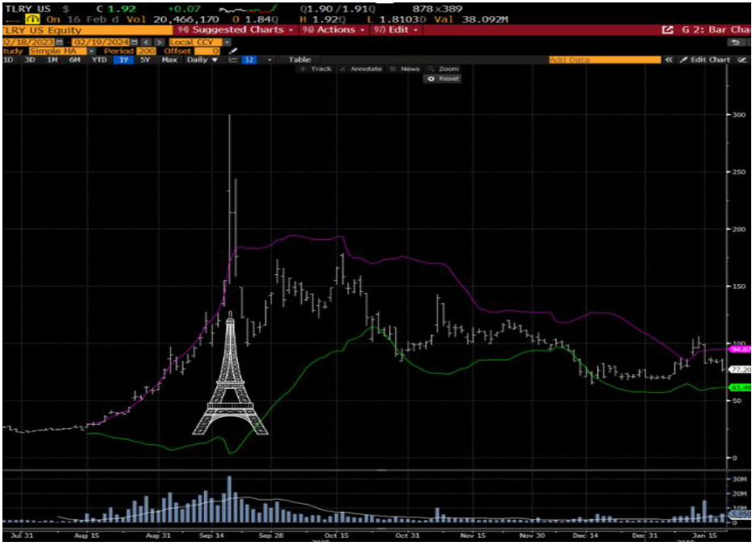Select the YTD range
The width and height of the screenshot is (756, 546).
tap(99, 60)
